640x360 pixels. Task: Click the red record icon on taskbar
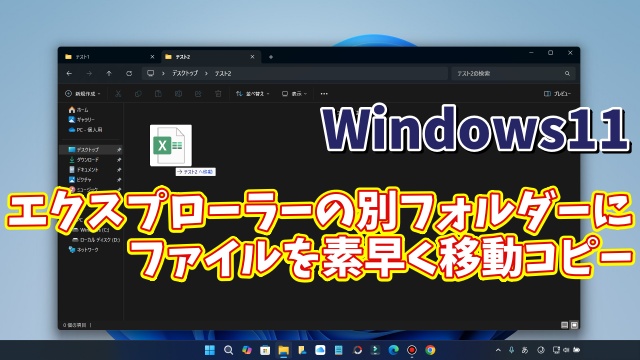click(412, 350)
